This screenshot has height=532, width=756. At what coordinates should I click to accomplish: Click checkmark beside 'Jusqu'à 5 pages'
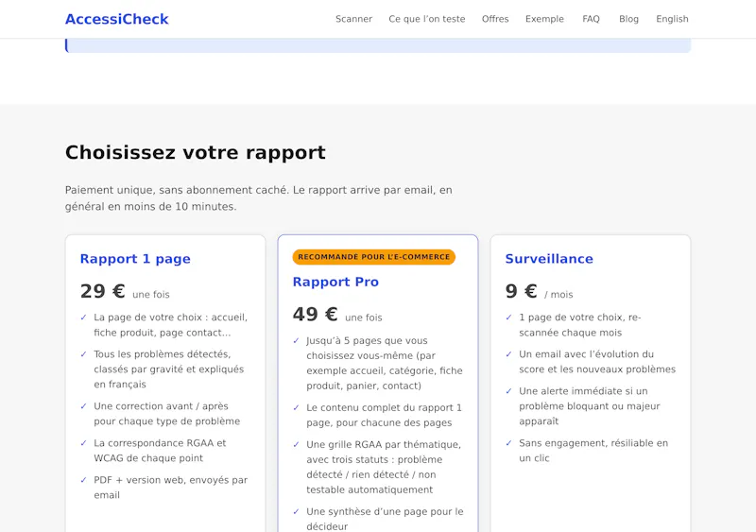tap(296, 340)
